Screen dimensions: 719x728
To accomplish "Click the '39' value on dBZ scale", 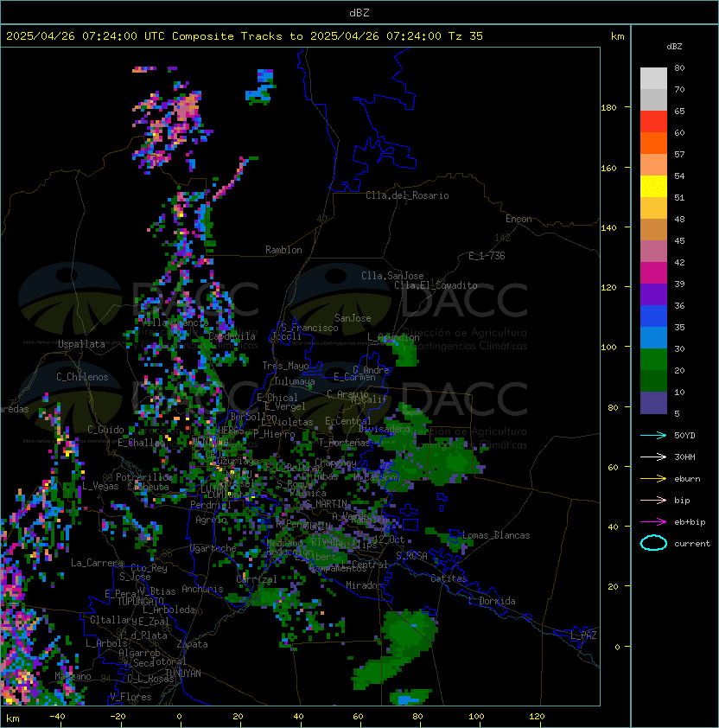I will tap(679, 284).
